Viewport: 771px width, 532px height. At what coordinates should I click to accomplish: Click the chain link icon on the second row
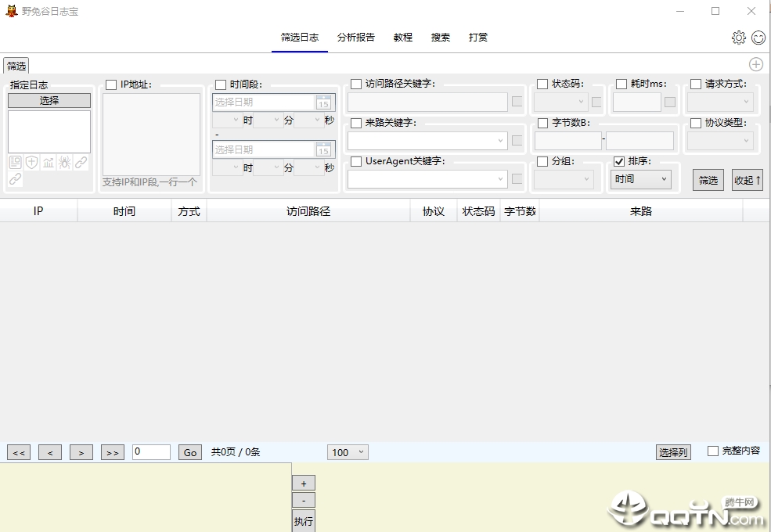(15, 179)
